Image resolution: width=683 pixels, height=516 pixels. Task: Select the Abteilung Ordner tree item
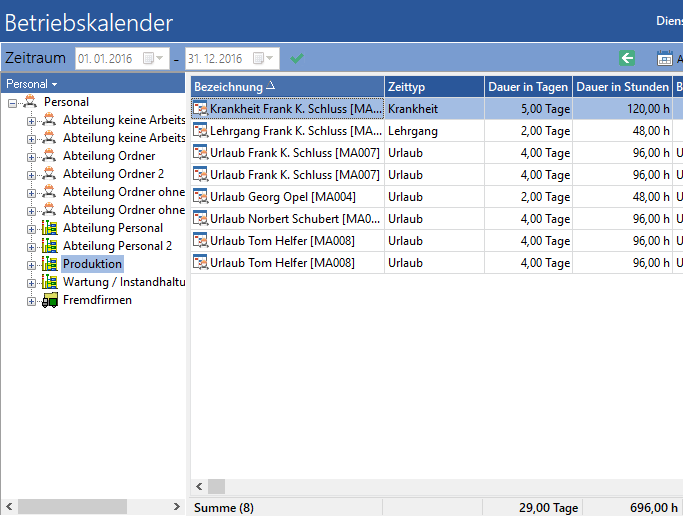[x=109, y=156]
